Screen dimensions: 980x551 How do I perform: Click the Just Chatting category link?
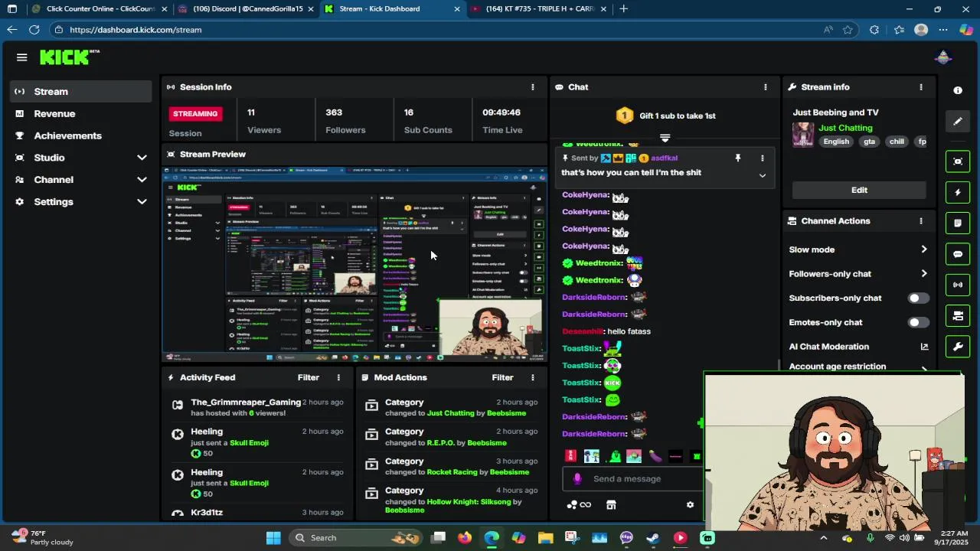(x=845, y=128)
